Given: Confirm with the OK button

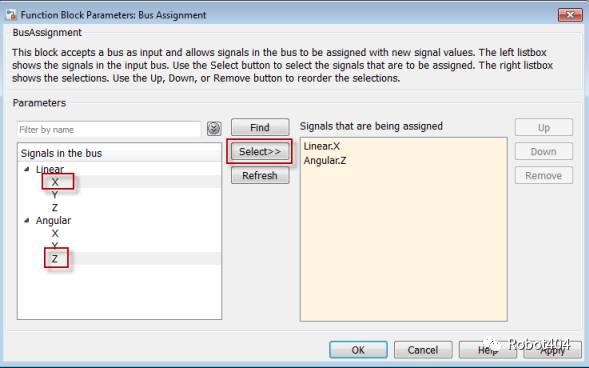Looking at the screenshot, I should pos(358,350).
